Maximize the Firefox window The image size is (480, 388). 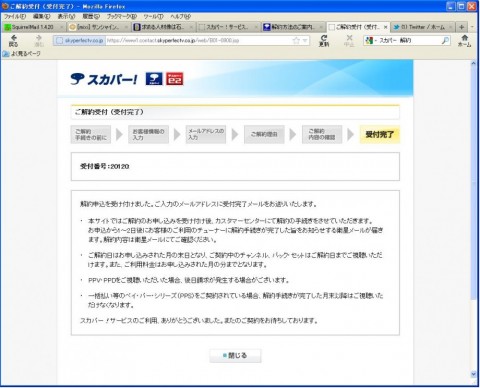(461, 6)
